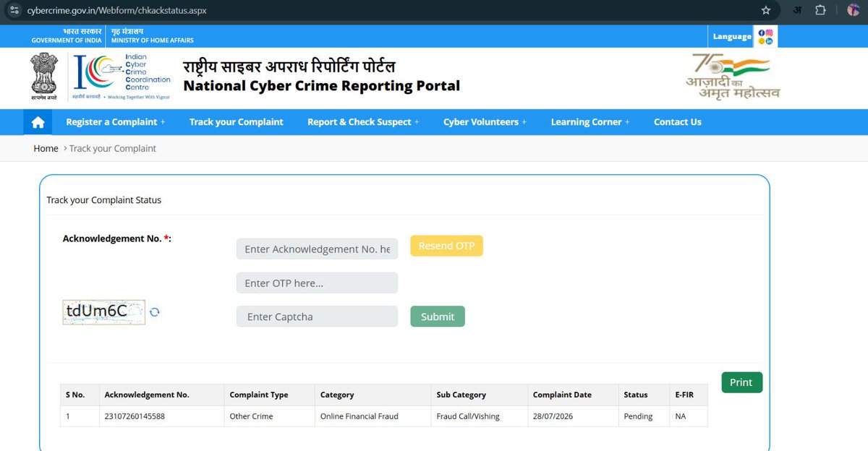Refresh the captcha image
The image size is (868, 451).
point(155,312)
